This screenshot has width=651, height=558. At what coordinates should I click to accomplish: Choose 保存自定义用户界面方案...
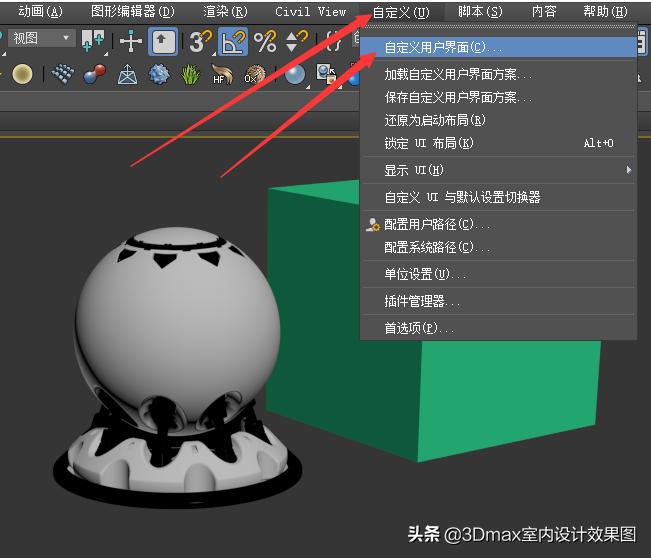[x=498, y=98]
